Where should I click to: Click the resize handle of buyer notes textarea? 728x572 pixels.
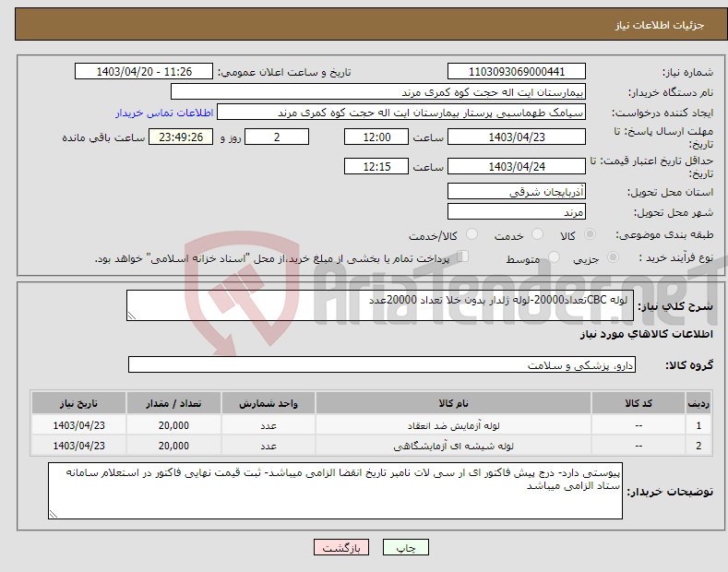pos(54,514)
